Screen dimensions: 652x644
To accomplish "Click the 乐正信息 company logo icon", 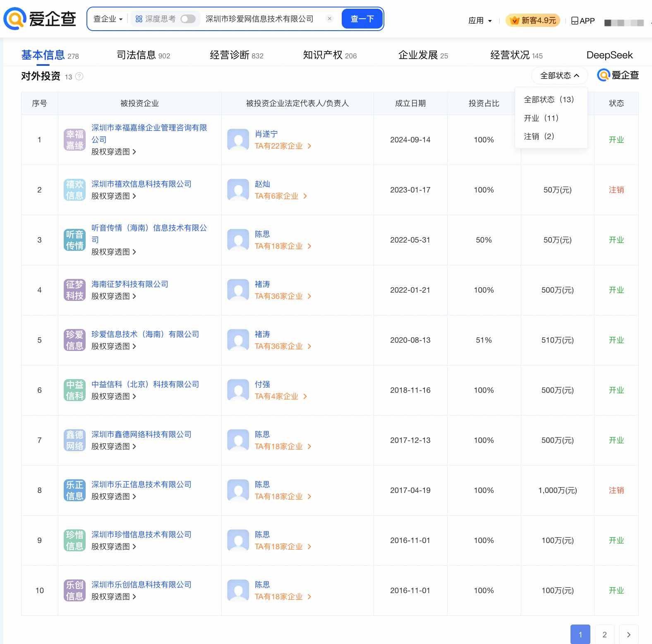I will [x=74, y=490].
